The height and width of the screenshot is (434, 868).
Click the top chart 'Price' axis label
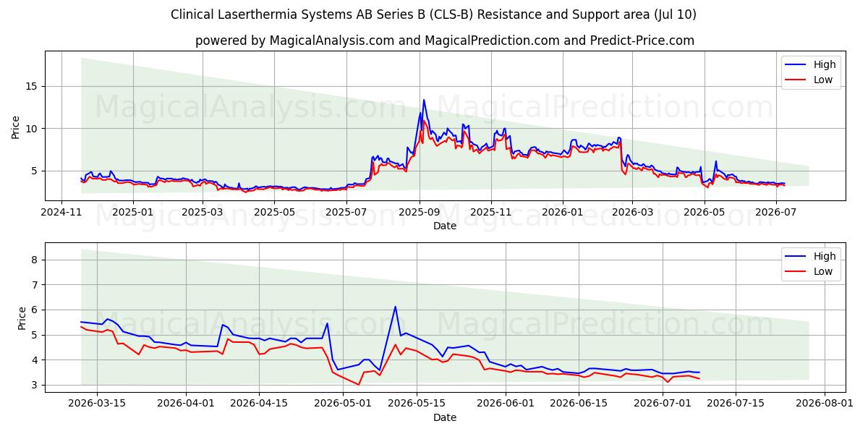pyautogui.click(x=16, y=125)
